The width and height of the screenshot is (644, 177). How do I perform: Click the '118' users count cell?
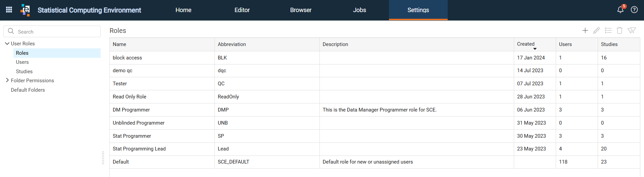click(x=577, y=162)
